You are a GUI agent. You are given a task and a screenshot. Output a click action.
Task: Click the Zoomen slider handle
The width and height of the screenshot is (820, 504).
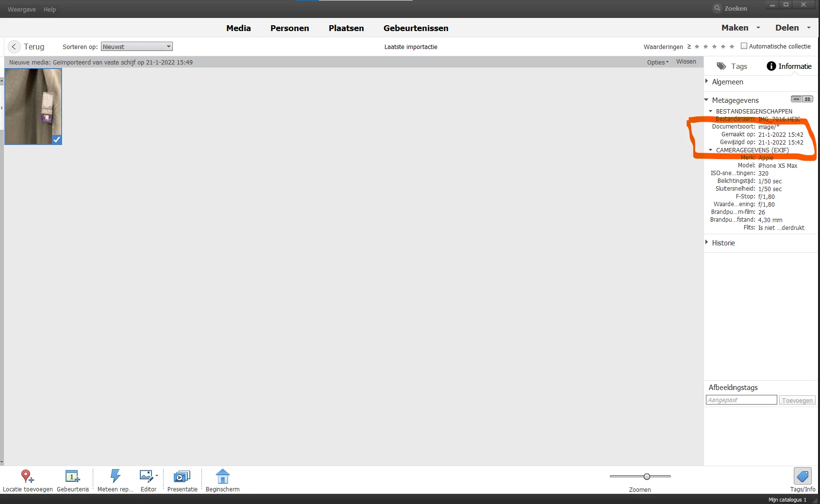click(x=647, y=476)
